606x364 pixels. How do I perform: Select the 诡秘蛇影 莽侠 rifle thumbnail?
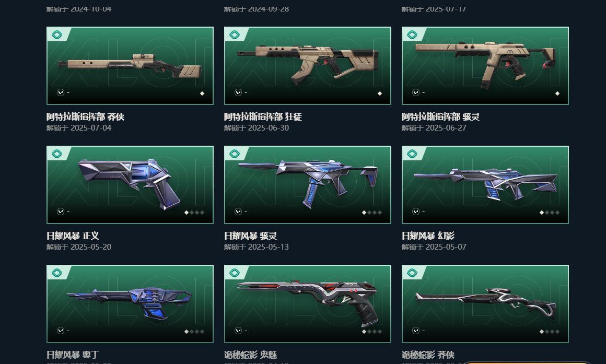485,304
